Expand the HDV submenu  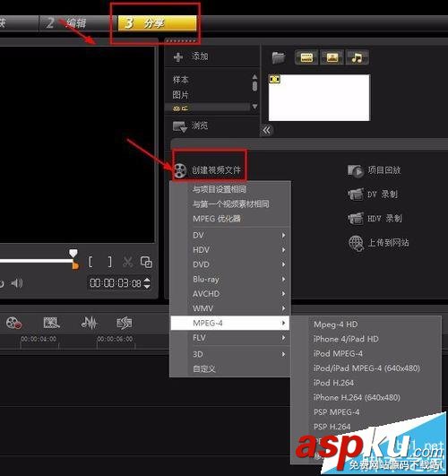pos(229,250)
